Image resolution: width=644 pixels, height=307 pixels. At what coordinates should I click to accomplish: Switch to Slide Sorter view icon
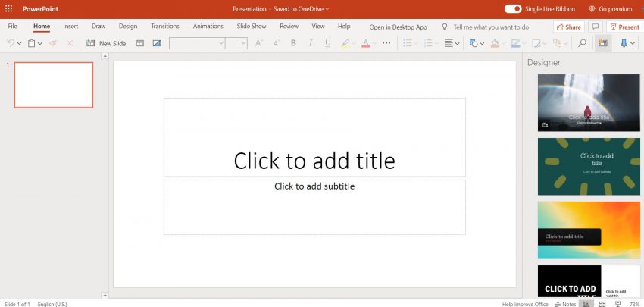click(x=602, y=304)
